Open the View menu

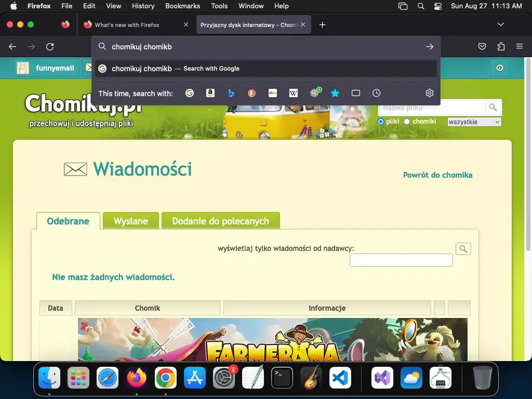pos(113,6)
